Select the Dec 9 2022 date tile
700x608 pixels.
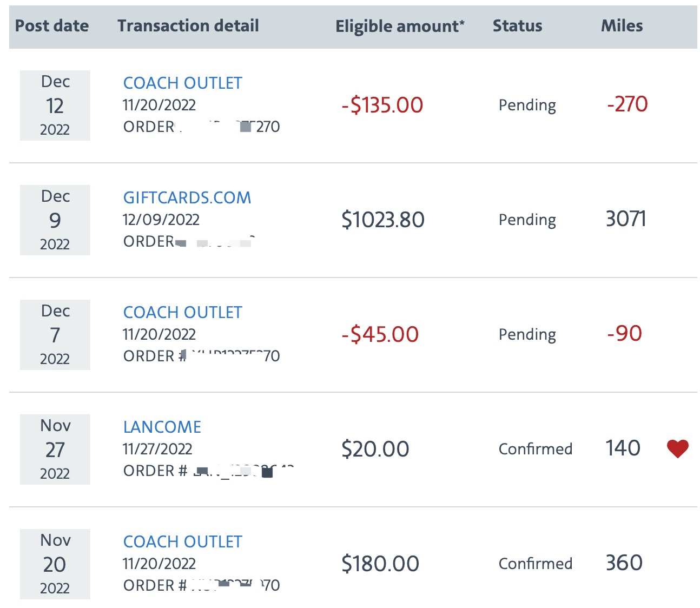pos(55,220)
